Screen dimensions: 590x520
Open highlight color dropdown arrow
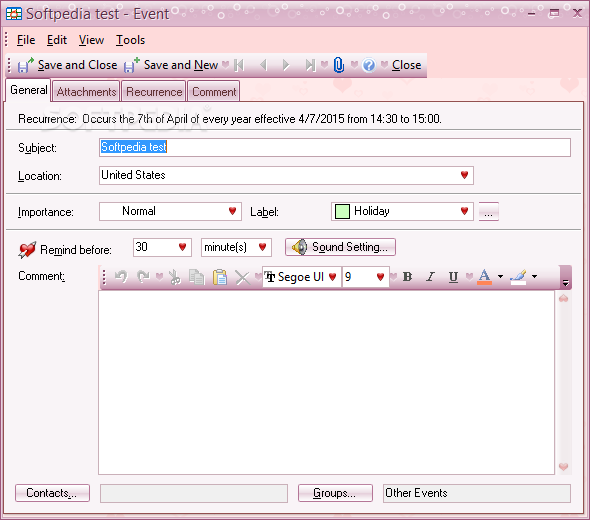(534, 277)
